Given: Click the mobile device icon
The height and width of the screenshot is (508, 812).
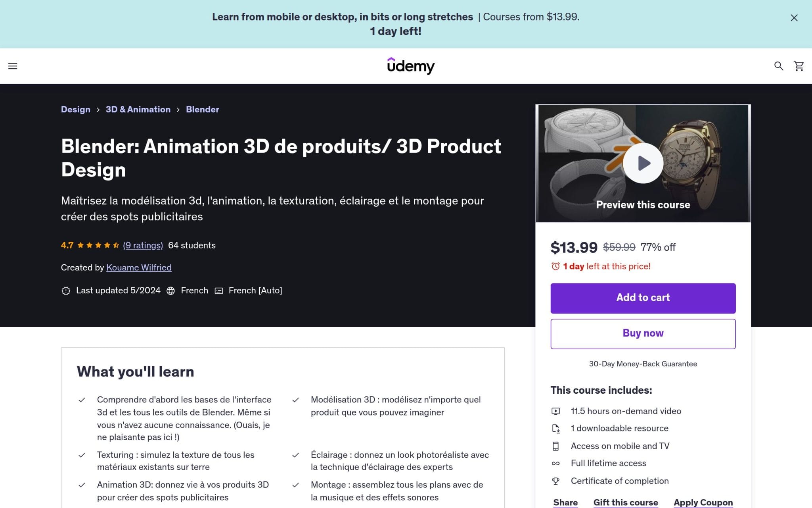Looking at the screenshot, I should tap(556, 446).
